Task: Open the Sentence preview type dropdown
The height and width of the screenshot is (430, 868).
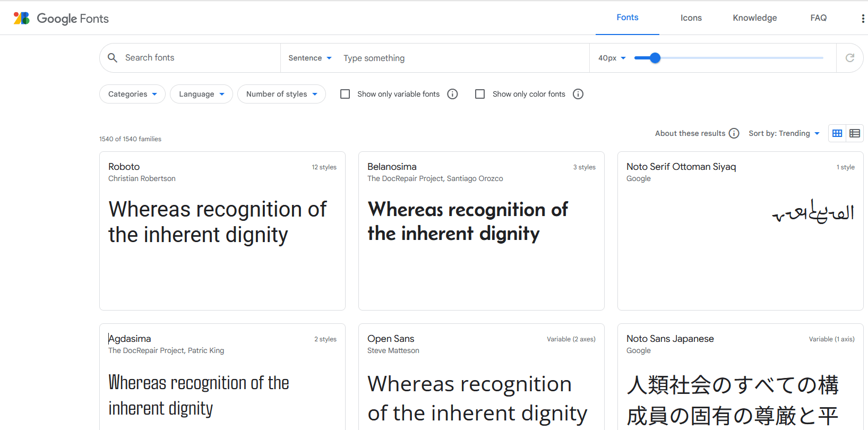Action: 310,58
